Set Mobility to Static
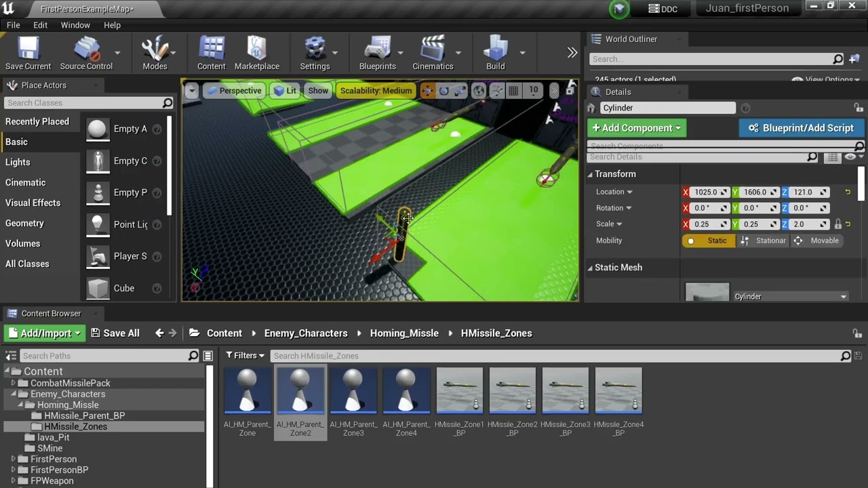The width and height of the screenshot is (868, 488). [x=709, y=241]
